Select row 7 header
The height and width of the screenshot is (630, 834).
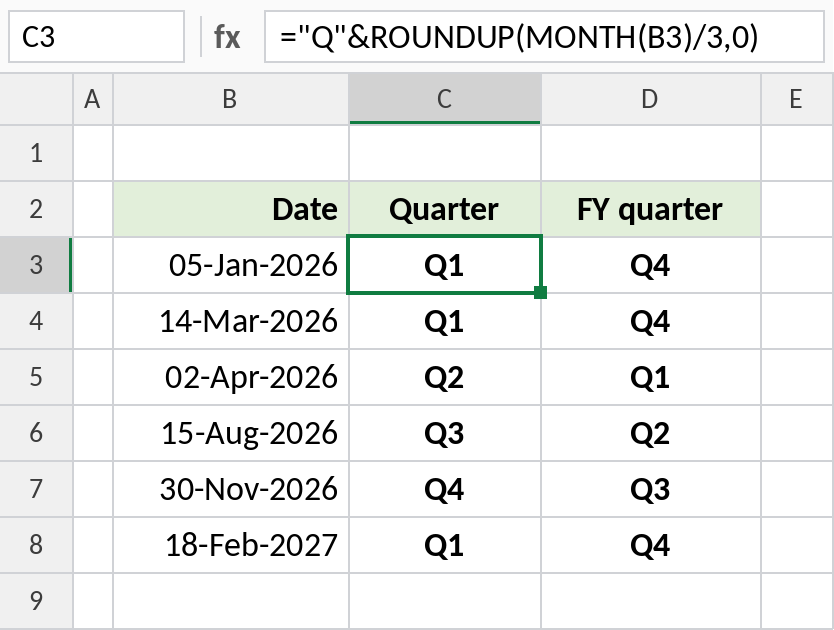[36, 488]
